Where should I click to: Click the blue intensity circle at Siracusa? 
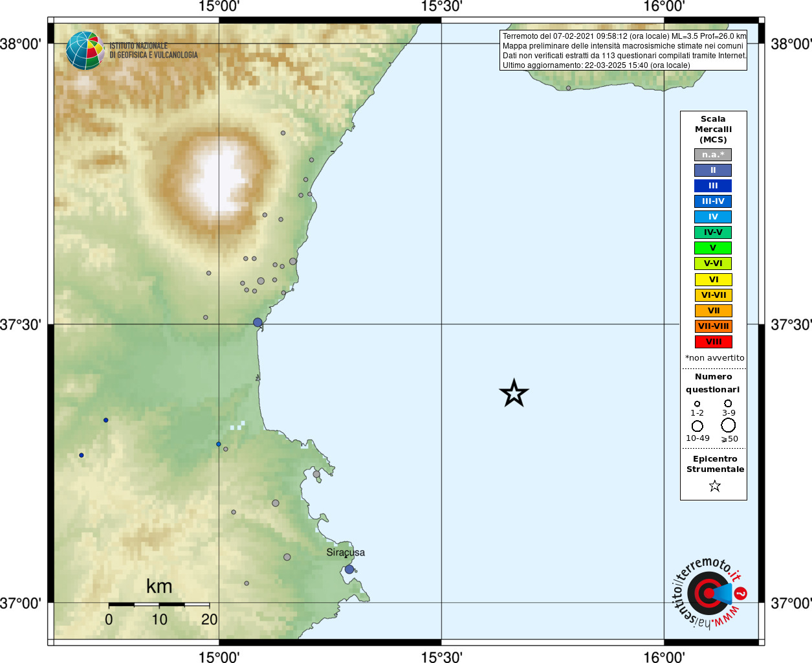point(349,569)
